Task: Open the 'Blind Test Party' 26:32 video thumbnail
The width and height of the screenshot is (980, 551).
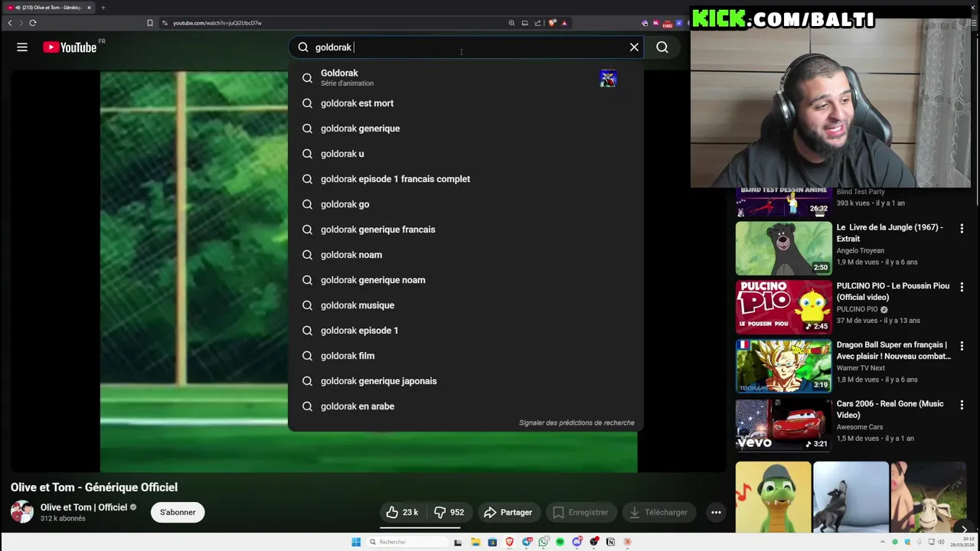Action: click(783, 203)
